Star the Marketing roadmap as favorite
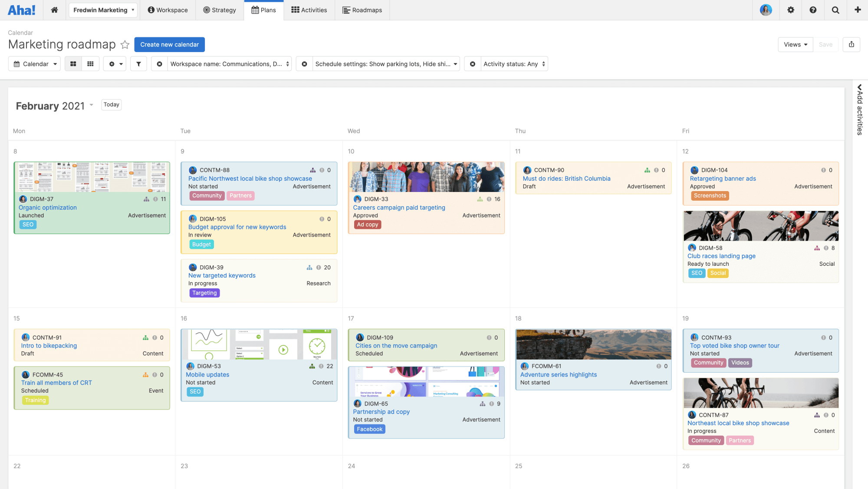Screen dimensions: 868x489 (x=125, y=45)
